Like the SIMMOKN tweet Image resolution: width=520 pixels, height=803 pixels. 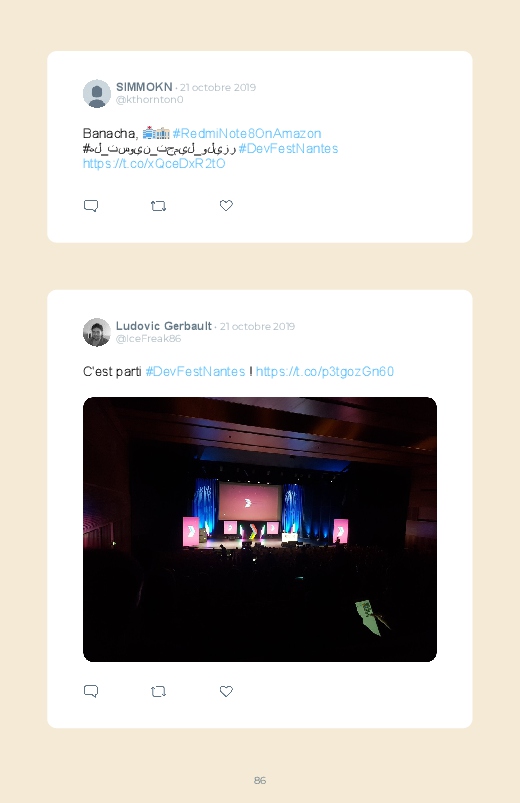tap(226, 205)
